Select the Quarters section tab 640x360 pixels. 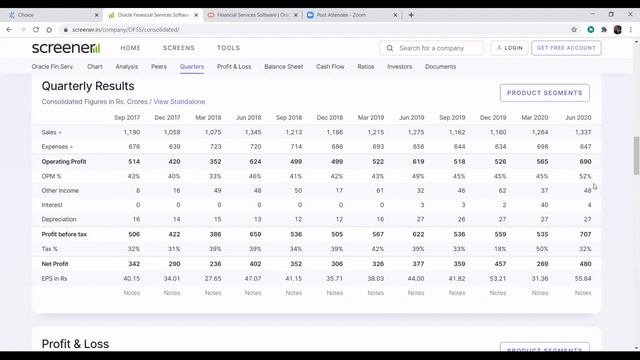(192, 67)
